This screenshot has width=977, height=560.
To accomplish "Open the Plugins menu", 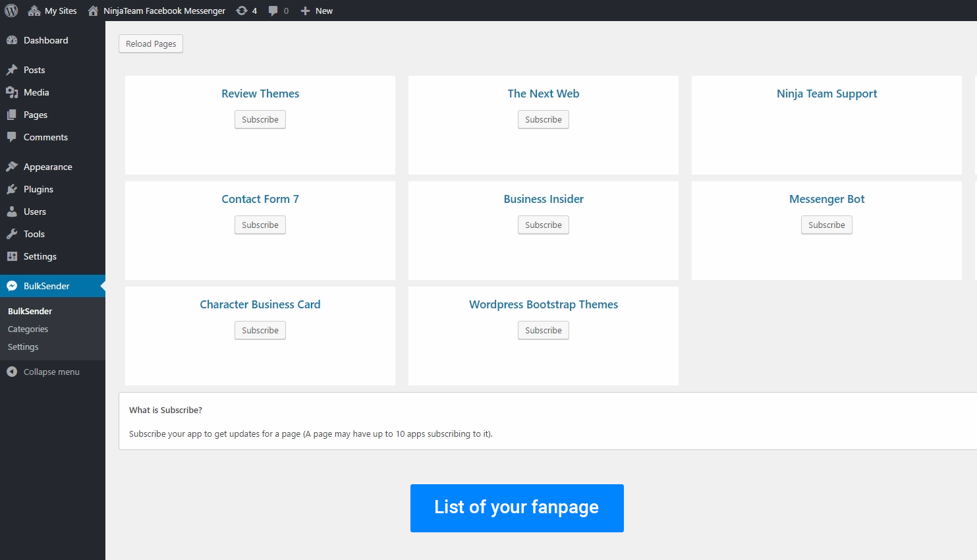I will point(41,189).
